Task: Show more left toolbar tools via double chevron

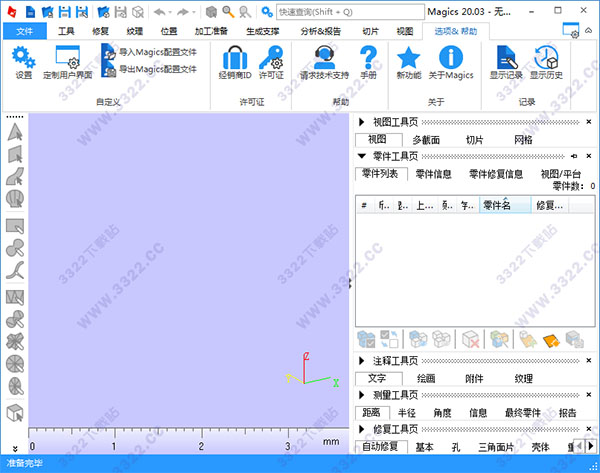Action: (x=15, y=449)
